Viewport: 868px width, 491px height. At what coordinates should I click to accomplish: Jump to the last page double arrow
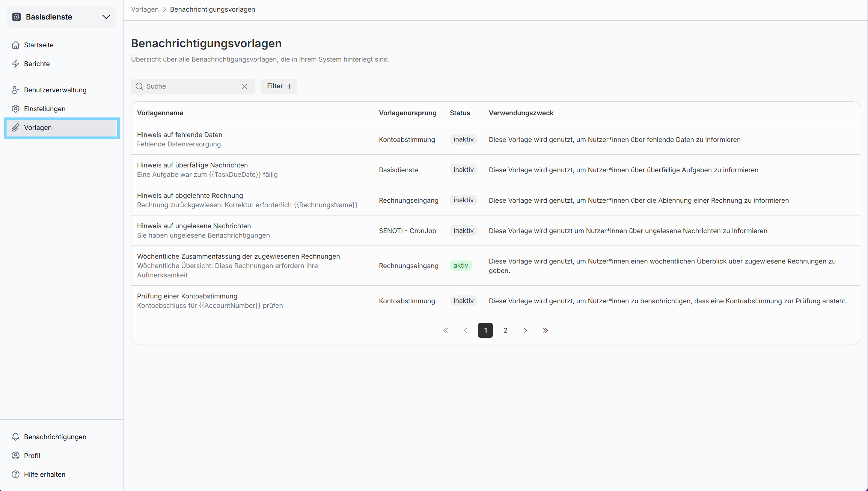(x=545, y=331)
